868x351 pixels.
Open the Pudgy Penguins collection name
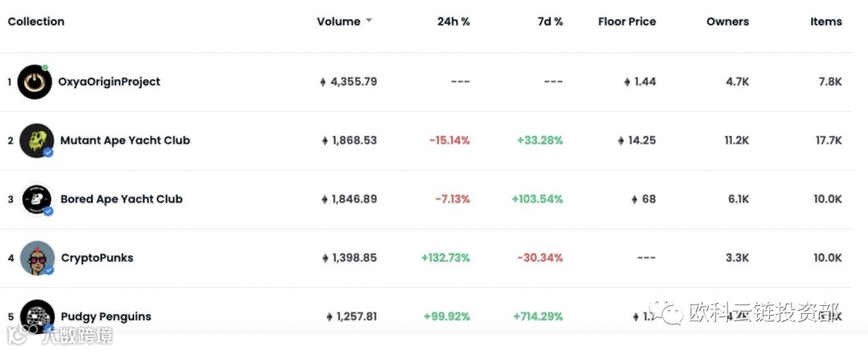click(105, 316)
